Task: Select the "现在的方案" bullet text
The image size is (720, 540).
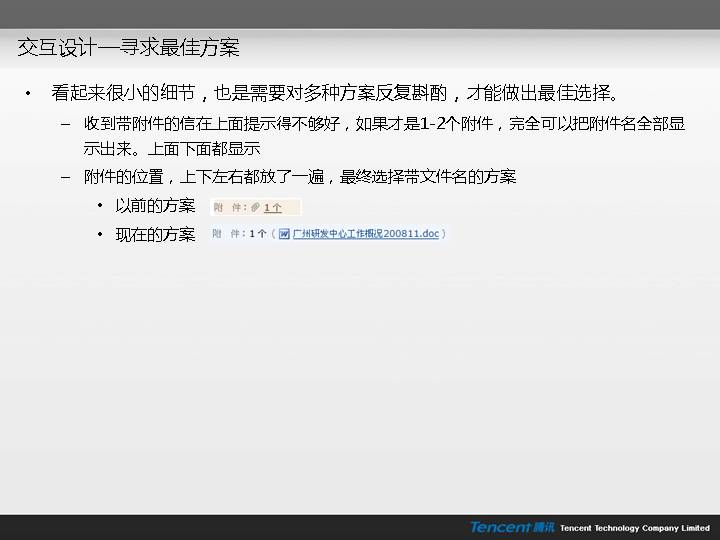Action: (155, 234)
